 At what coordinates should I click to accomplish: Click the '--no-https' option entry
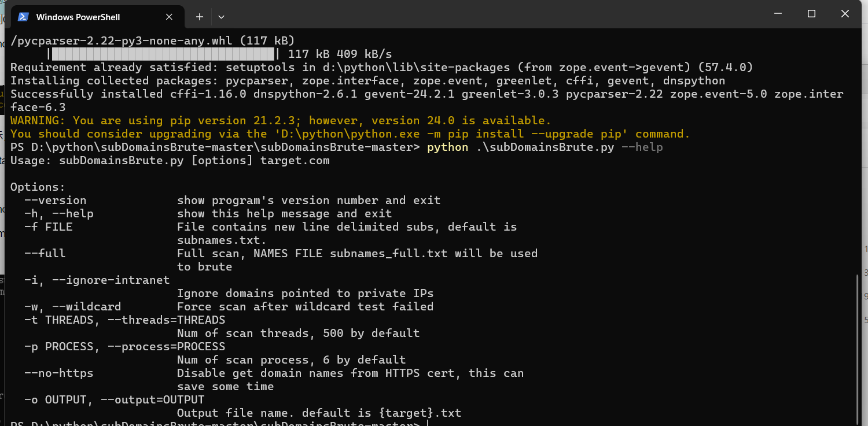(59, 373)
